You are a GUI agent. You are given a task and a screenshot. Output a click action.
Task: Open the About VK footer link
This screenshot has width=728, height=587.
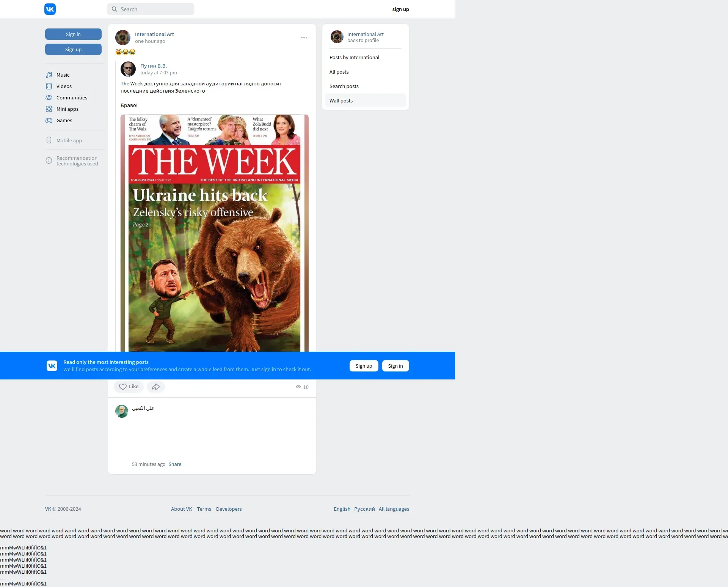[181, 509]
